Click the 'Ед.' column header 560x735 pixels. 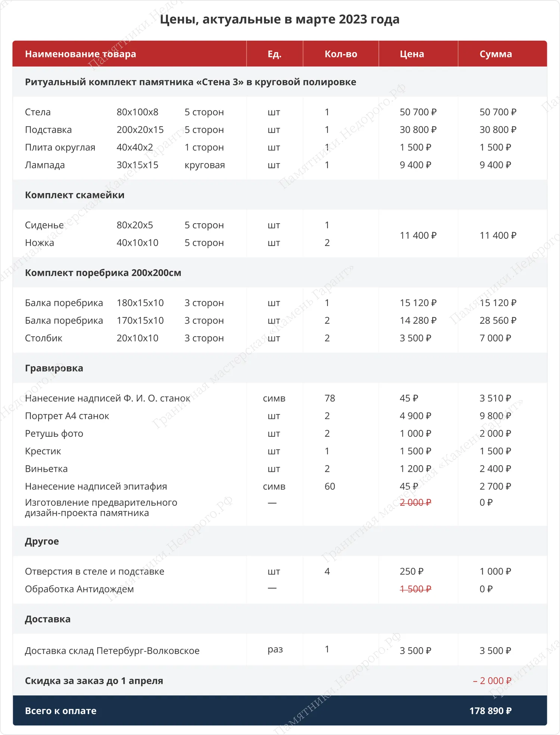pyautogui.click(x=274, y=54)
